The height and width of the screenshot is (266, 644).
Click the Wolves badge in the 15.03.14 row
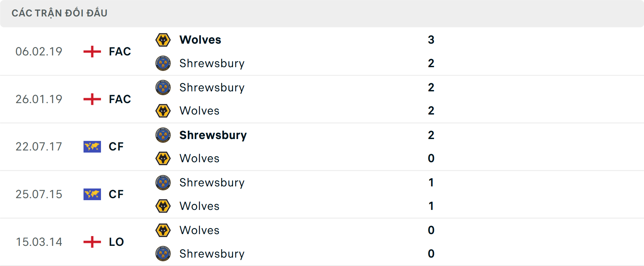click(x=163, y=230)
